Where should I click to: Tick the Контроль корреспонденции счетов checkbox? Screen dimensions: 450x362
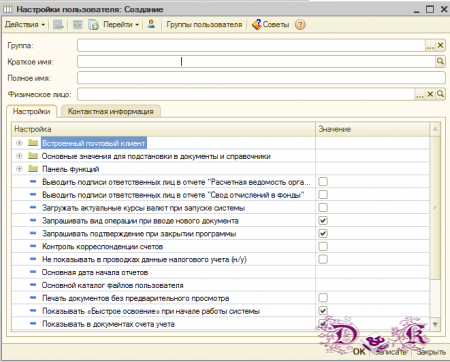coord(323,246)
